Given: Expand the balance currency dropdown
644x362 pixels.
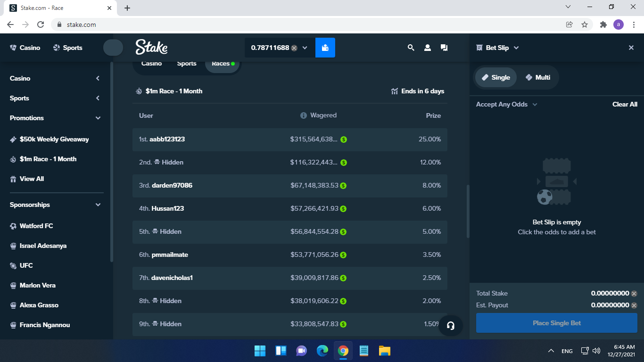Looking at the screenshot, I should pos(305,48).
